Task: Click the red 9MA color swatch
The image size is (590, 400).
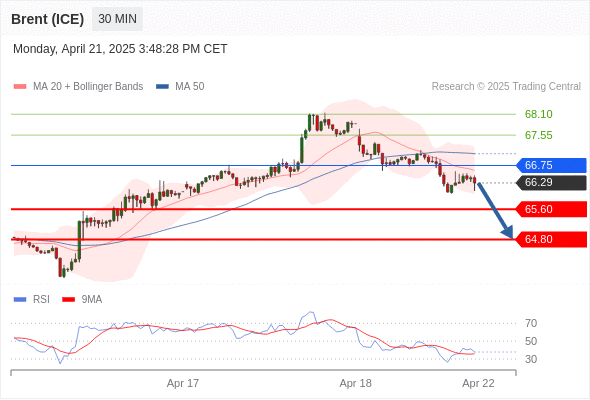Action: [68, 300]
